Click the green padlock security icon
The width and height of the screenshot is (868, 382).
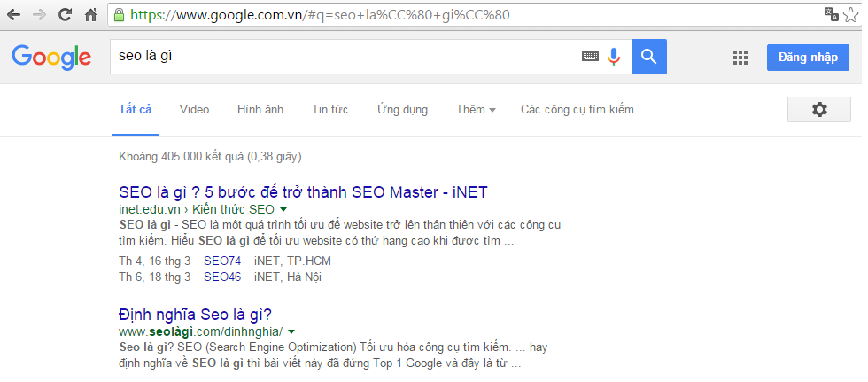119,15
